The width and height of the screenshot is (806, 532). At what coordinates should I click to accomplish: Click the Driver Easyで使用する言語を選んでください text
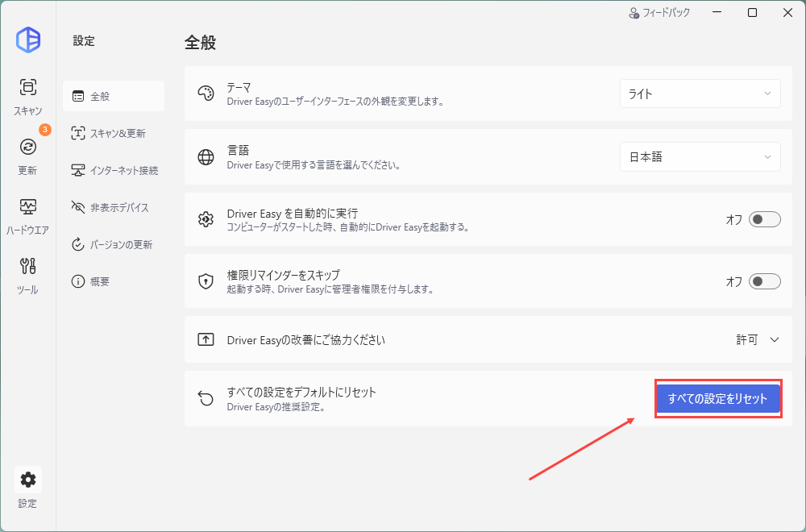pyautogui.click(x=314, y=165)
